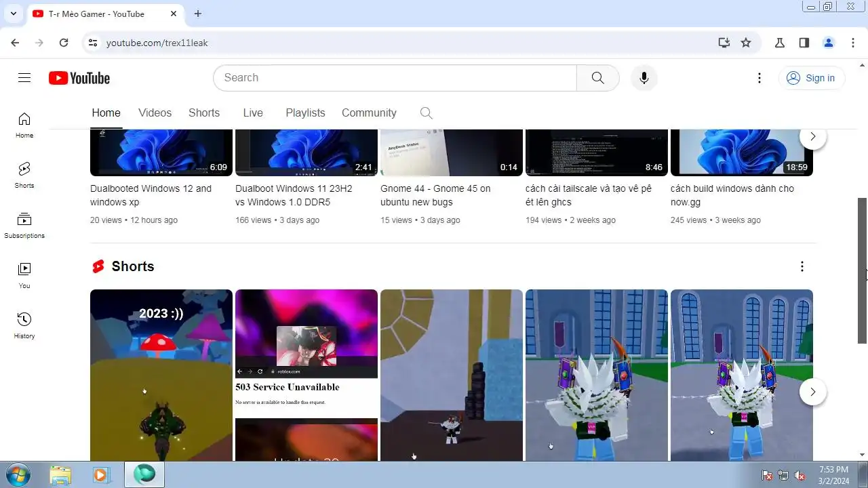This screenshot has width=868, height=488.
Task: Open 'Gnome 44 - Gnome 45 on ubuntu new bugs'
Action: pos(435,195)
